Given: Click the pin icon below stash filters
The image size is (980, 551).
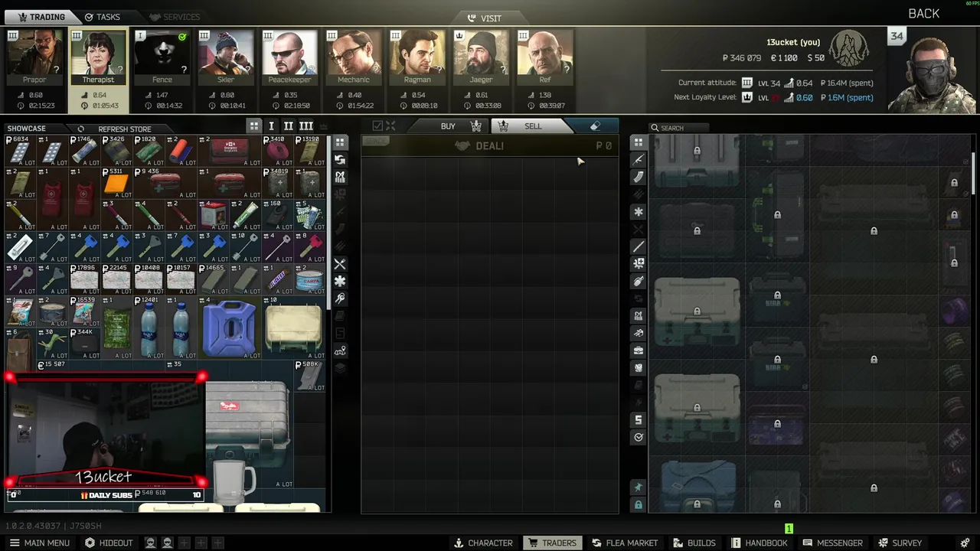Looking at the screenshot, I should click(639, 487).
